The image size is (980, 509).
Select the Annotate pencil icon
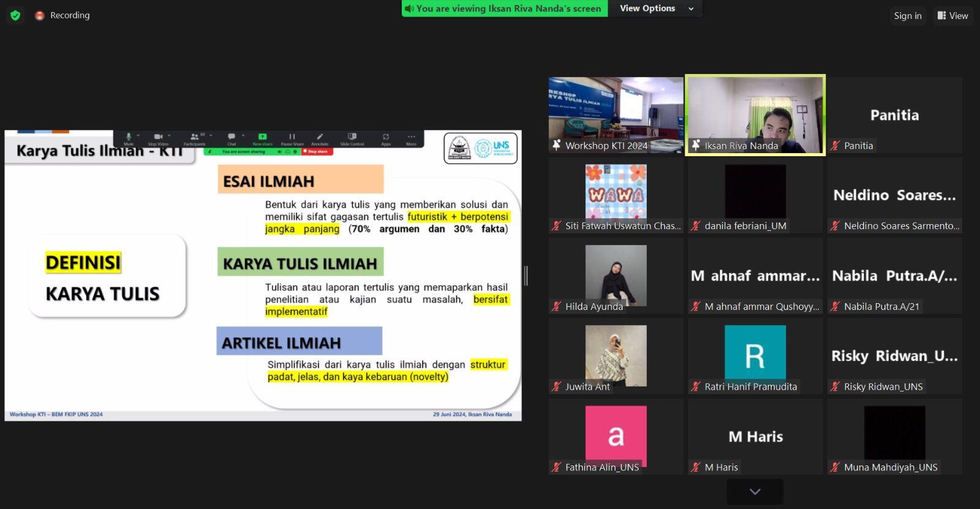click(x=320, y=137)
